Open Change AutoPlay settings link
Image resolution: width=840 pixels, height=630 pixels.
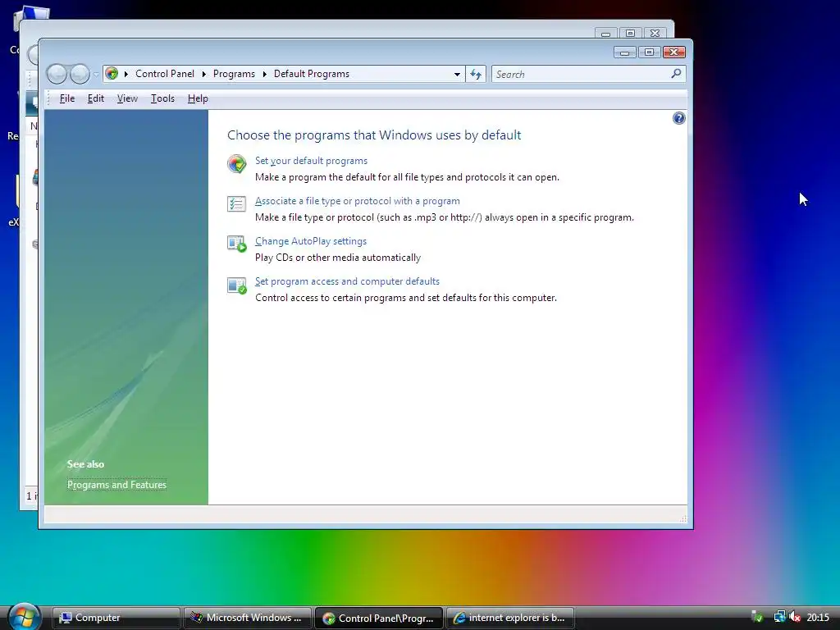pyautogui.click(x=311, y=241)
